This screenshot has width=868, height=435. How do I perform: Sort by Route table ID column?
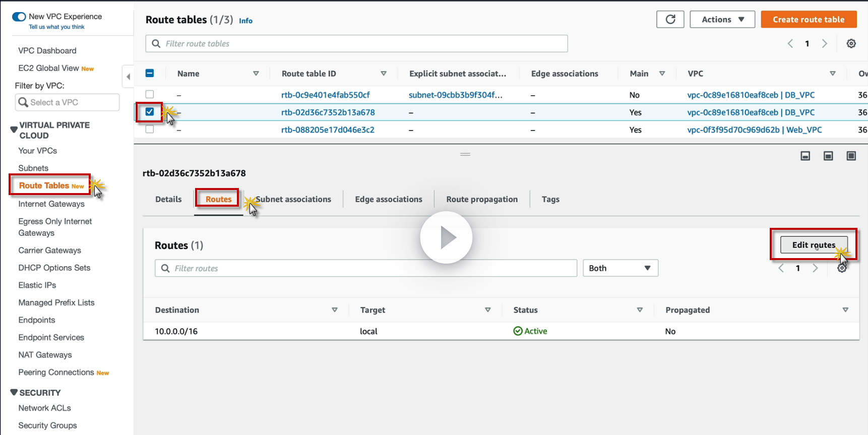click(x=384, y=74)
